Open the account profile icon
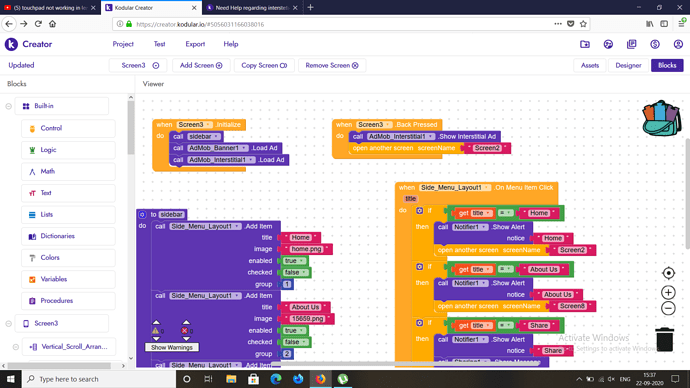 click(678, 44)
